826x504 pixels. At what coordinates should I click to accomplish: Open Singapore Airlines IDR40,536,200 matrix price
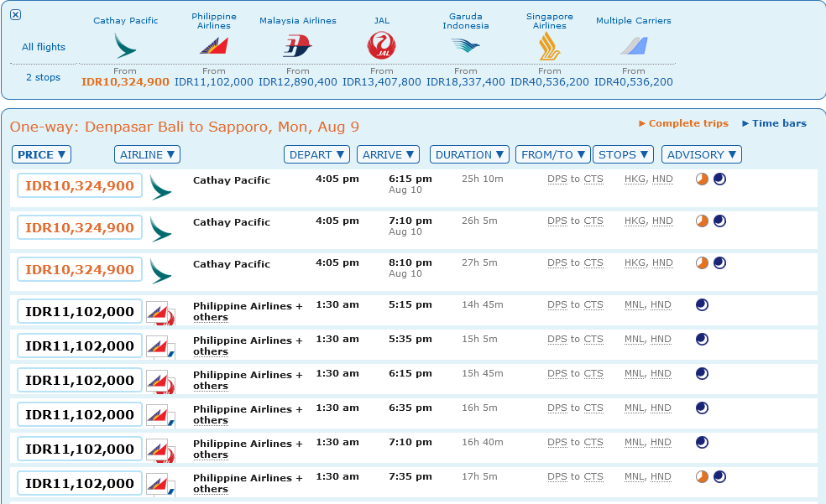(550, 82)
